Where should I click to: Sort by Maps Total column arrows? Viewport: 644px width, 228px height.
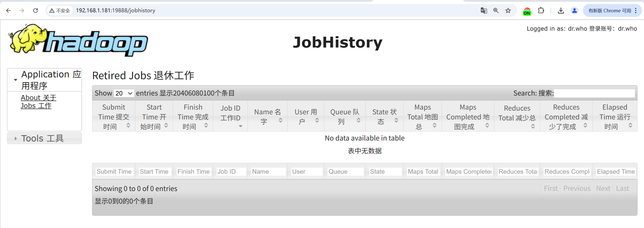point(435,125)
